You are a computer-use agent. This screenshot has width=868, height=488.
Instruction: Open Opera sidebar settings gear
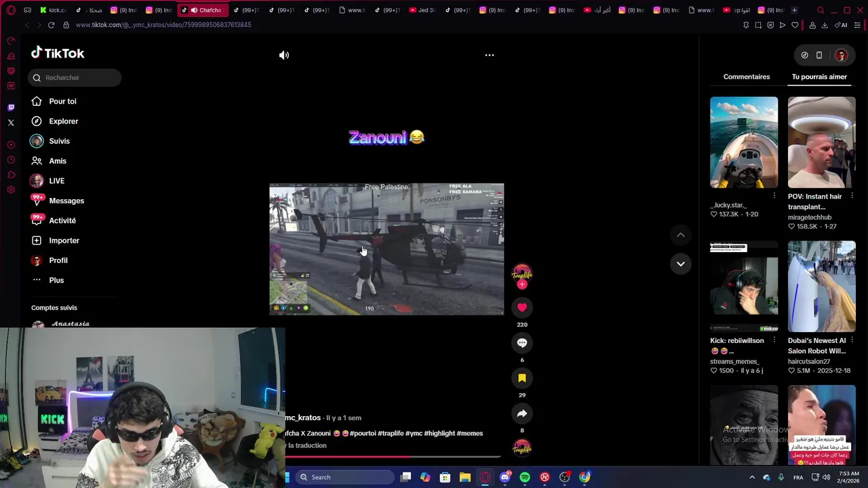[11, 190]
